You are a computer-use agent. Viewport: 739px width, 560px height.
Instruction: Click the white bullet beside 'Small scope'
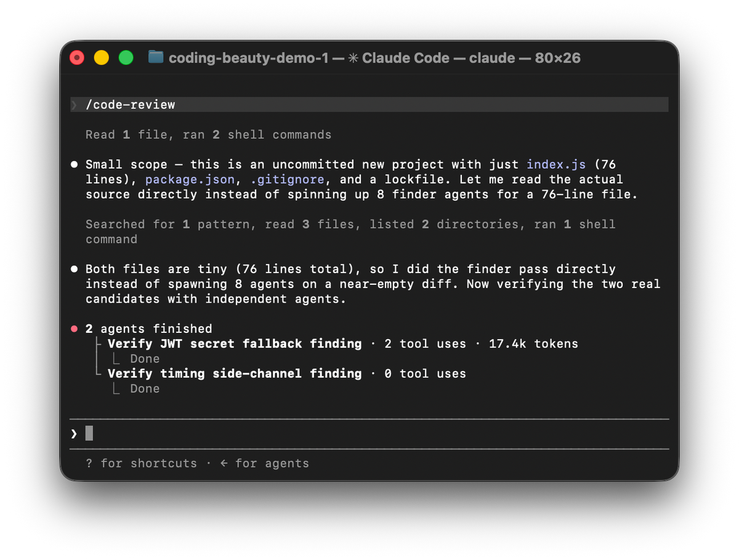(75, 164)
